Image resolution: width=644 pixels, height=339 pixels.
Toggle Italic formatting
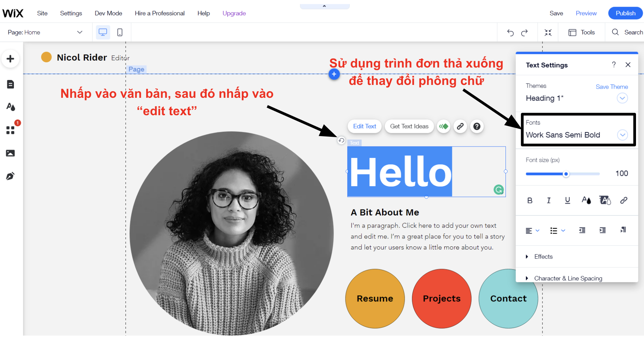tap(549, 200)
